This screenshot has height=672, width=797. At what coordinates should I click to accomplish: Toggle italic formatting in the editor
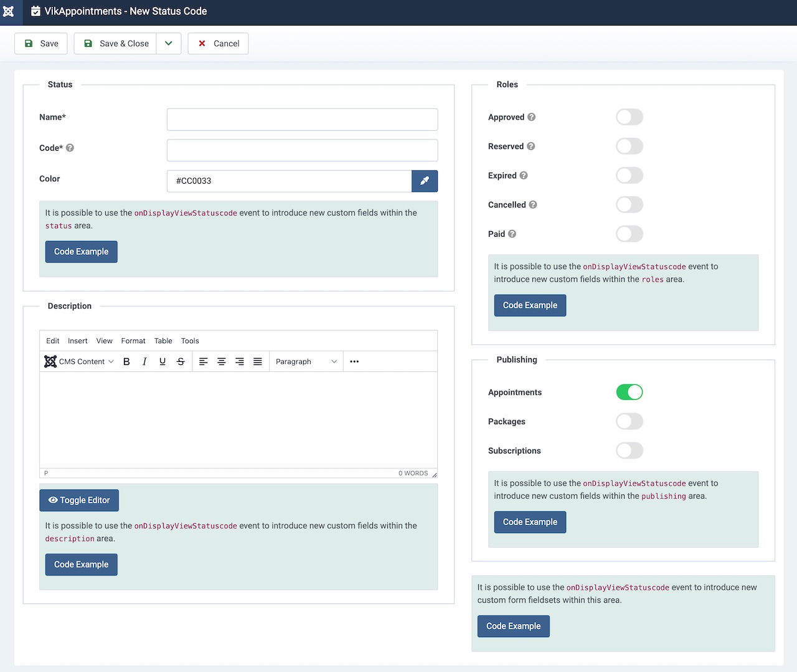144,361
